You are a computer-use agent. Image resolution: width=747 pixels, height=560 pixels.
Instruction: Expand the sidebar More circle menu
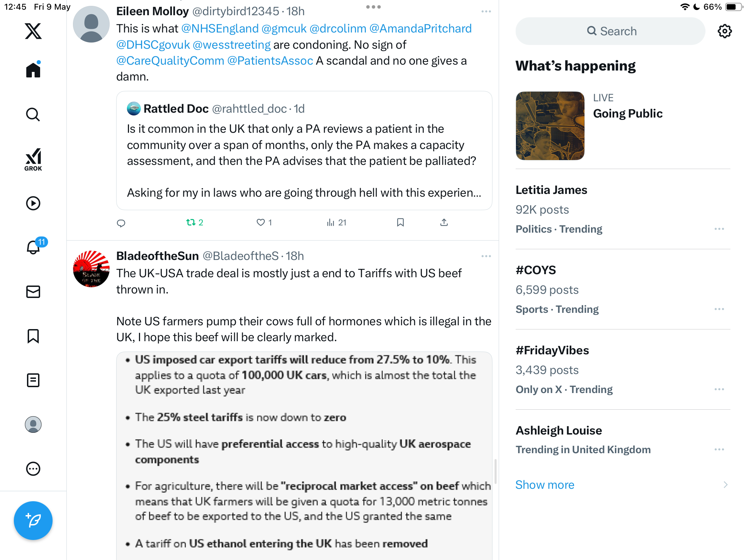33,469
